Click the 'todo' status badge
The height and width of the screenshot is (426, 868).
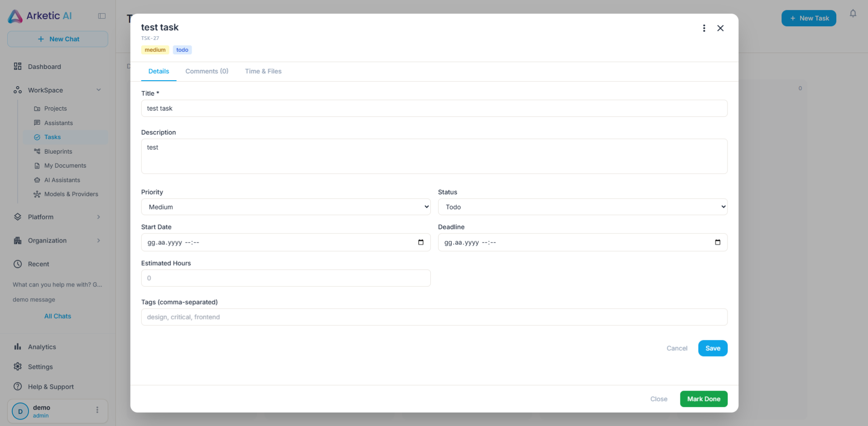(182, 50)
